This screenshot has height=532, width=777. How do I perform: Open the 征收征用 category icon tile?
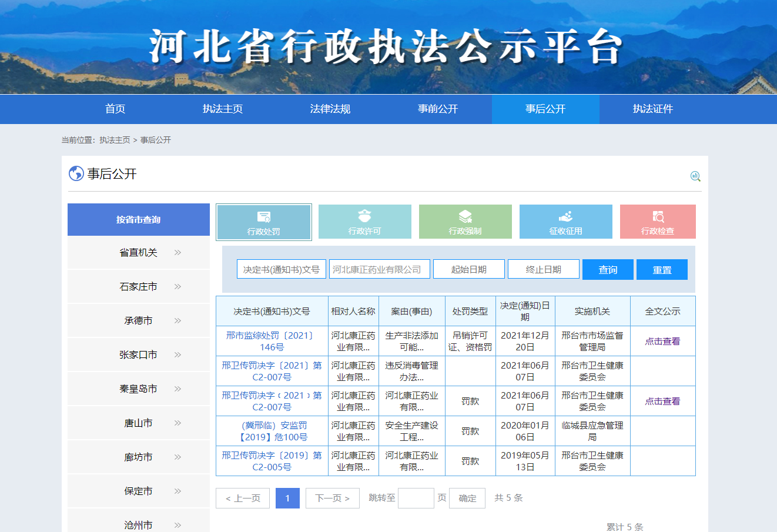pyautogui.click(x=565, y=222)
